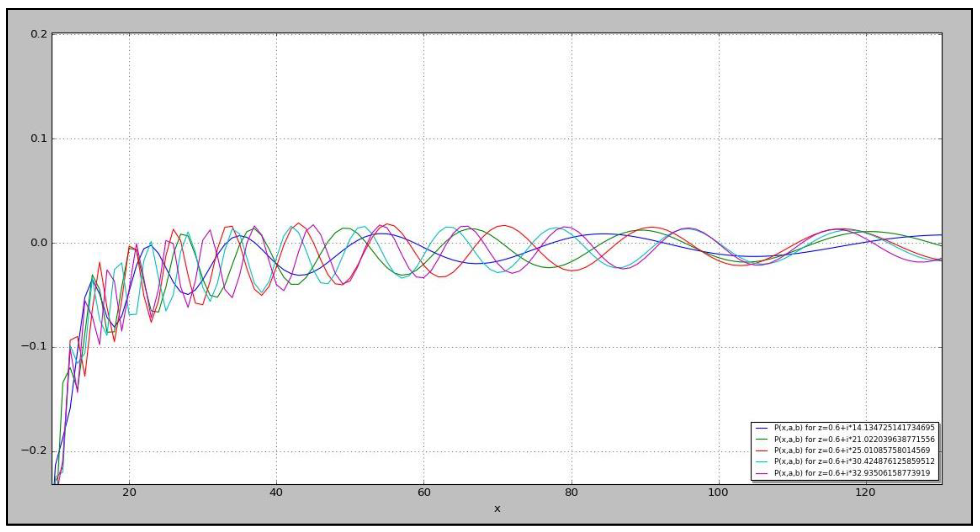Click the 60 x-axis tick label
Viewport: 980px width, 532px height.
click(424, 493)
